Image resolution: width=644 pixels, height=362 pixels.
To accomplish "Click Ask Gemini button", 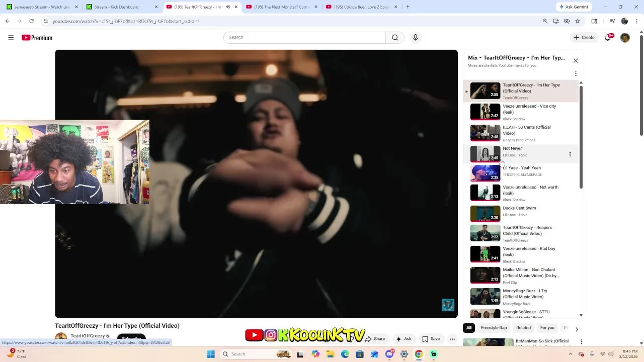I will click(573, 7).
